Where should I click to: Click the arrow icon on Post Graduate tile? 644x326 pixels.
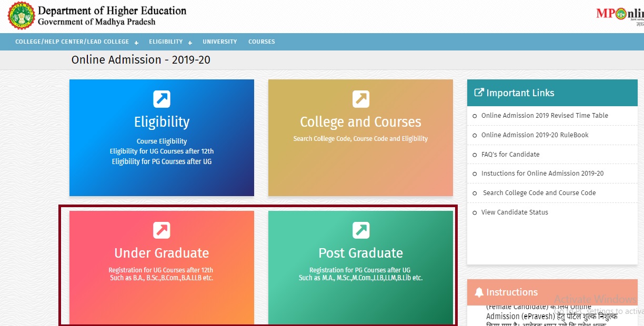point(360,230)
